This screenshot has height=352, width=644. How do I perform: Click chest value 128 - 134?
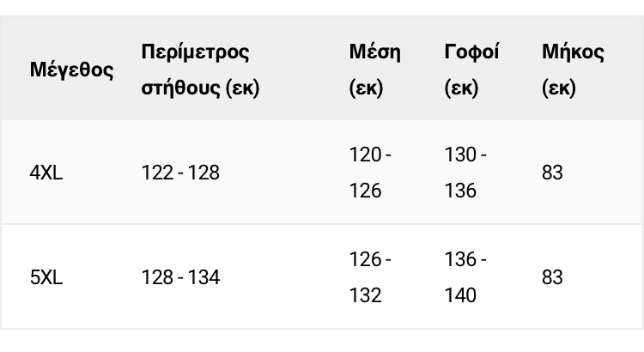(180, 277)
